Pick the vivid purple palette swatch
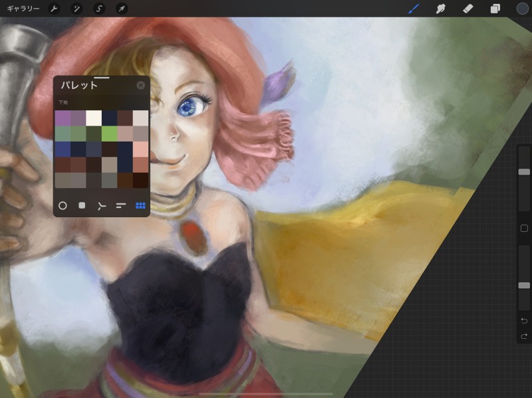Screen dimensions: 532x398 click(x=63, y=118)
